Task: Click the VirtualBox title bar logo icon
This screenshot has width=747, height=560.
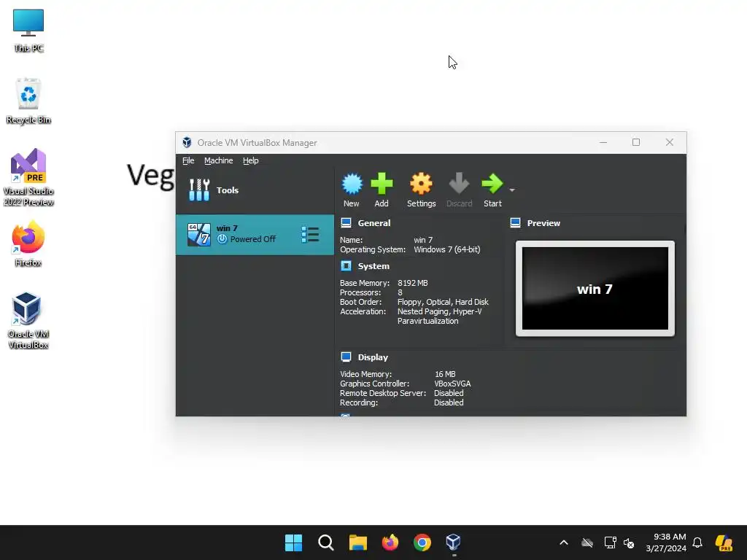Action: [187, 142]
